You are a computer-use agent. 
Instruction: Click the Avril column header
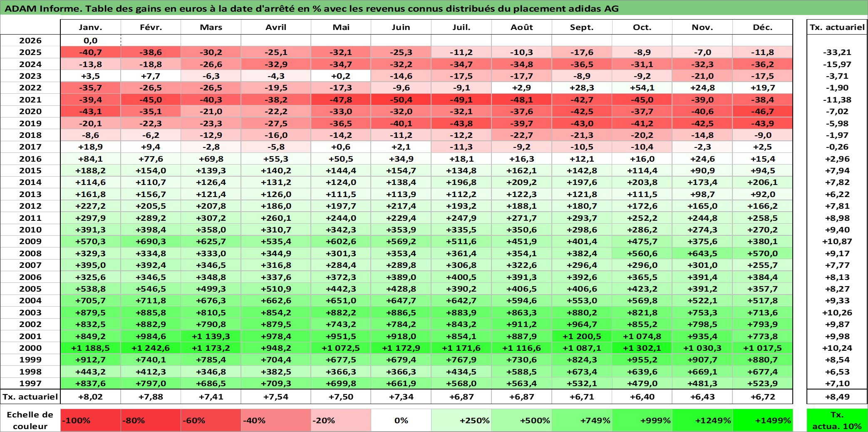pyautogui.click(x=276, y=27)
